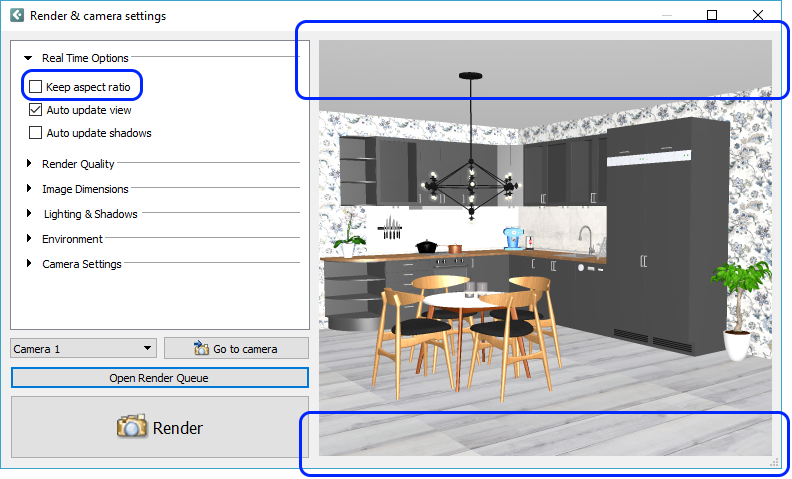
Task: Click the app icon in title bar
Action: [17, 15]
